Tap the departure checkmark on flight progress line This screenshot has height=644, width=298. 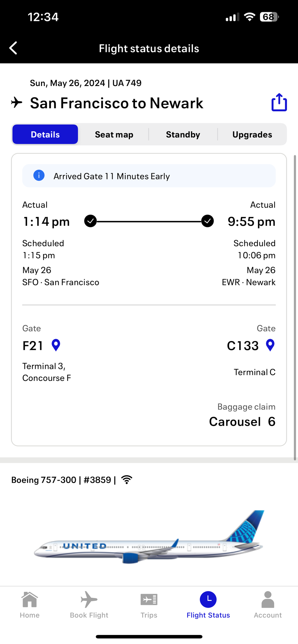coord(91,221)
